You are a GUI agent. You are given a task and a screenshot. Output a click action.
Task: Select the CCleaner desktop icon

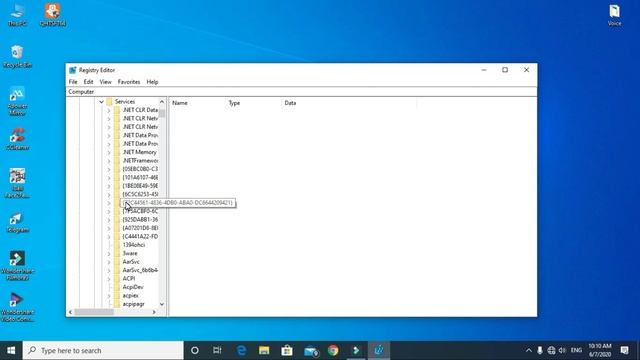(17, 139)
